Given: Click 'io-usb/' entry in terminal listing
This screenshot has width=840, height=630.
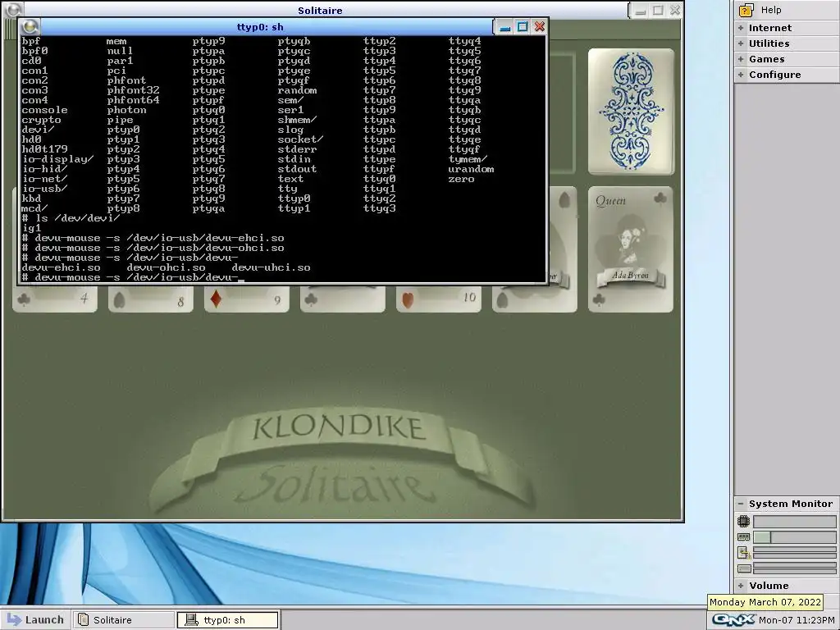Looking at the screenshot, I should click(x=44, y=189).
